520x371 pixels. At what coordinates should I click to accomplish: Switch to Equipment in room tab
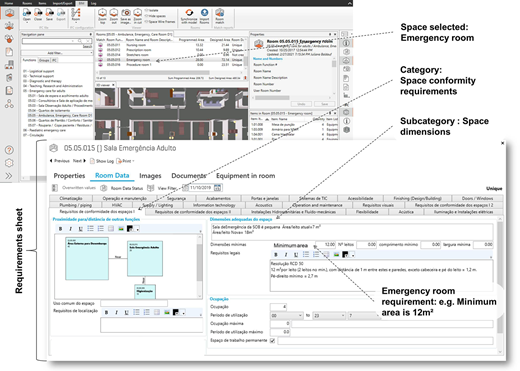point(246,176)
